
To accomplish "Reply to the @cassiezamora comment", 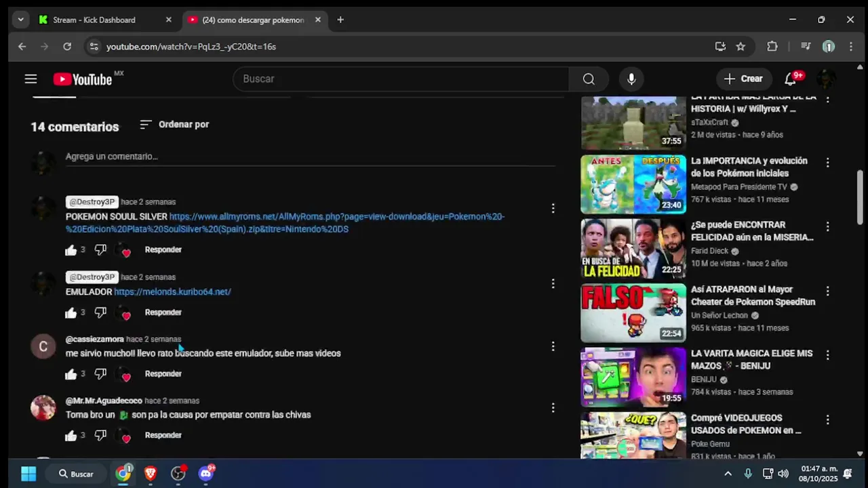I will (163, 374).
